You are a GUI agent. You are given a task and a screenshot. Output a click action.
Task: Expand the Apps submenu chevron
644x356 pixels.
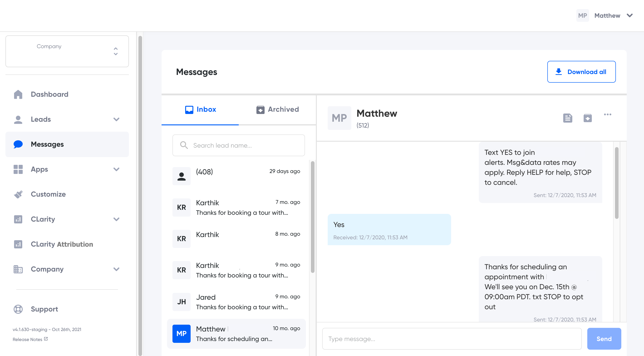[x=116, y=169]
